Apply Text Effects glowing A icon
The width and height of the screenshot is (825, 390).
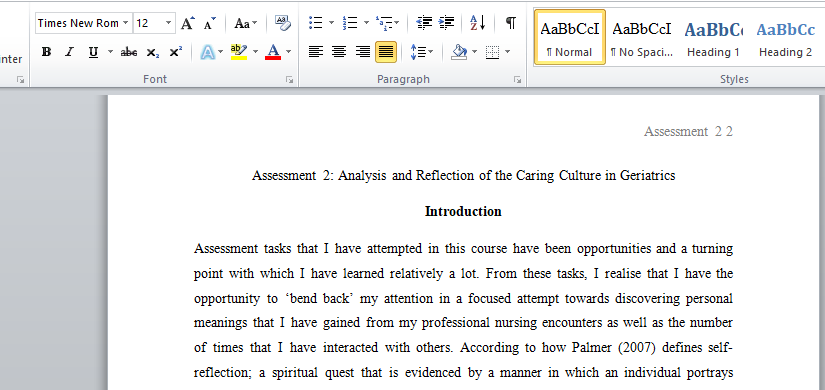point(208,52)
